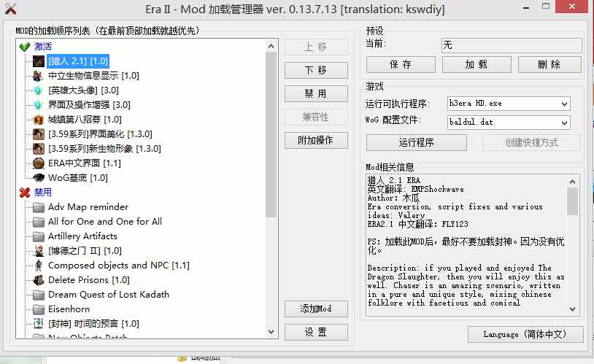This screenshot has height=364, width=594.
Task: Click the Artillery Artifacts folder icon
Action: pos(38,236)
